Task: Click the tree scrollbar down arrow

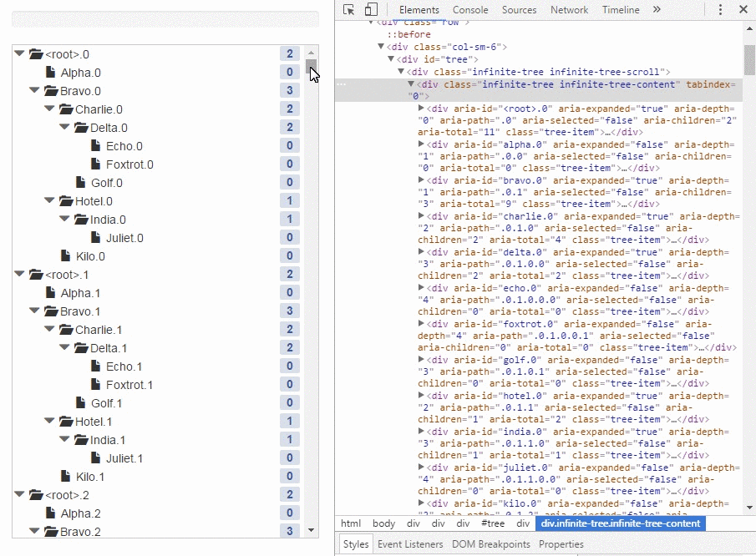Action: tap(312, 530)
